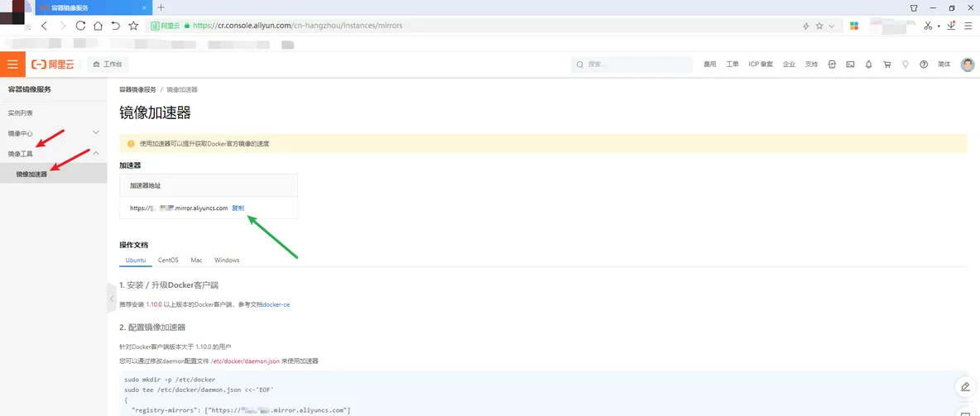Click the 操作文档 section label
This screenshot has height=416, width=980.
134,244
